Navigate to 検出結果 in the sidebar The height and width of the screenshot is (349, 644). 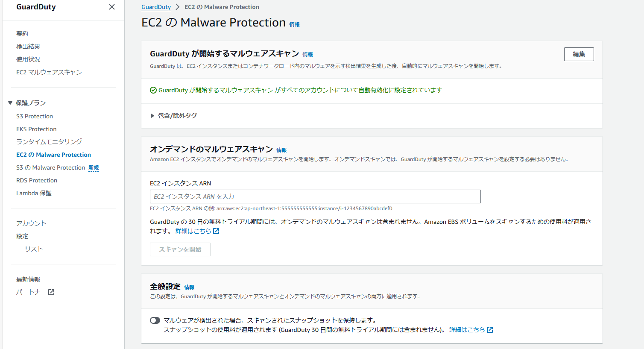point(28,46)
